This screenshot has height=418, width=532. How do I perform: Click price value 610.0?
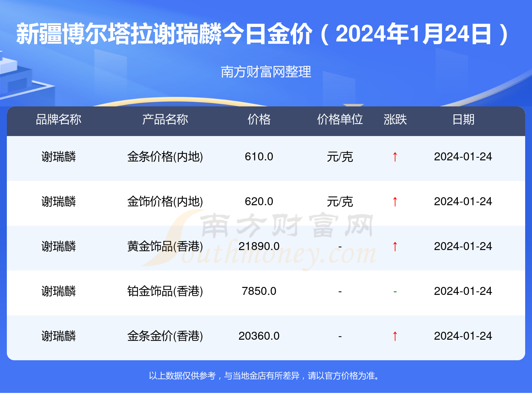[259, 157]
